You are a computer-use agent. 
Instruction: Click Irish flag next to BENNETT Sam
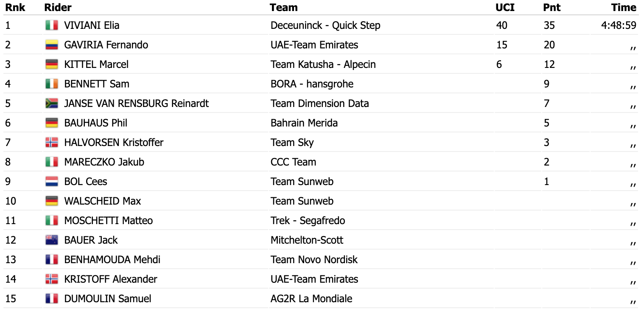coord(52,84)
